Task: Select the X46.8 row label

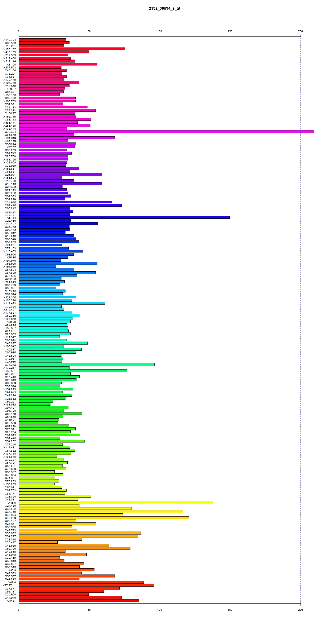Action: point(12,503)
